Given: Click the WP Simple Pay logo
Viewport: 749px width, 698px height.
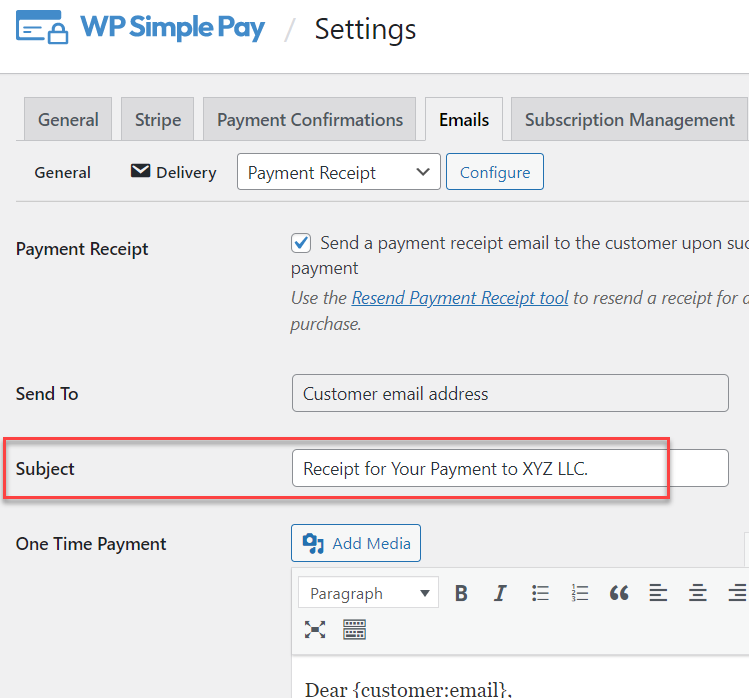Looking at the screenshot, I should pyautogui.click(x=140, y=27).
